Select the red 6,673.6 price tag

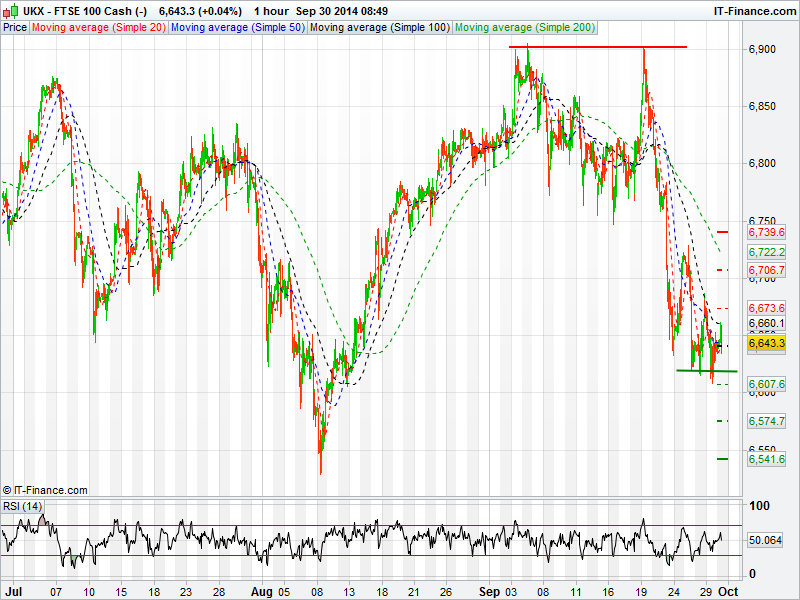pyautogui.click(x=767, y=307)
